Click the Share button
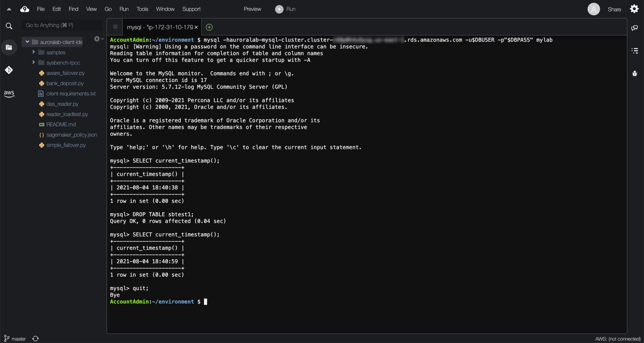 pyautogui.click(x=614, y=9)
